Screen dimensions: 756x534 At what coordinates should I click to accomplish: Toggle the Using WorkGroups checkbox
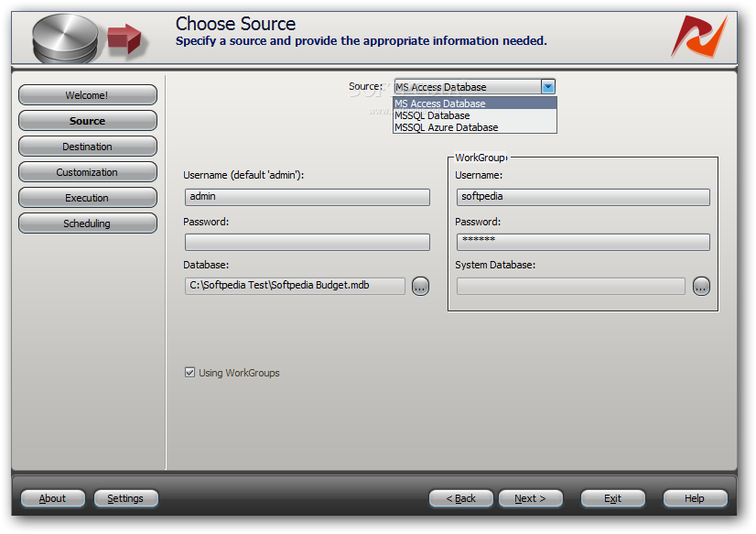[189, 373]
